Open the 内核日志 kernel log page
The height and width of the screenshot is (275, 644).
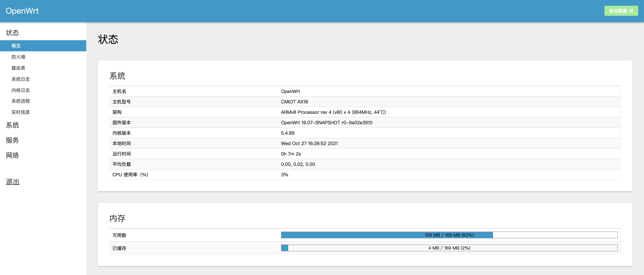click(20, 90)
